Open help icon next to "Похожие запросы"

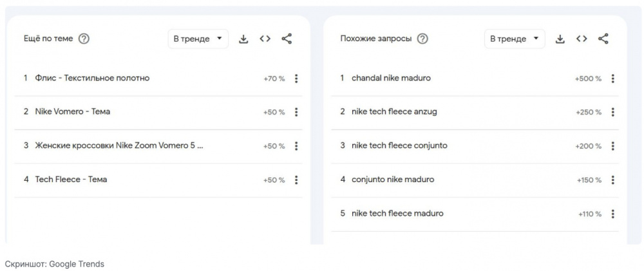422,39
